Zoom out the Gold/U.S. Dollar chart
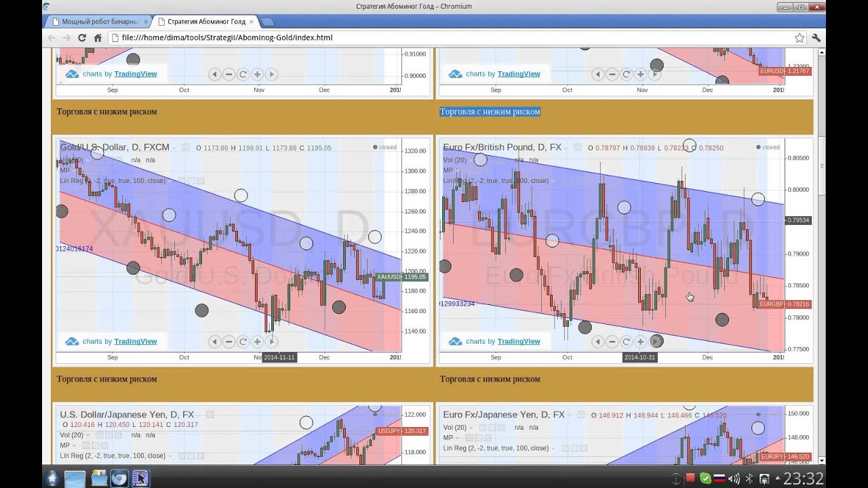The image size is (868, 488). pyautogui.click(x=229, y=342)
